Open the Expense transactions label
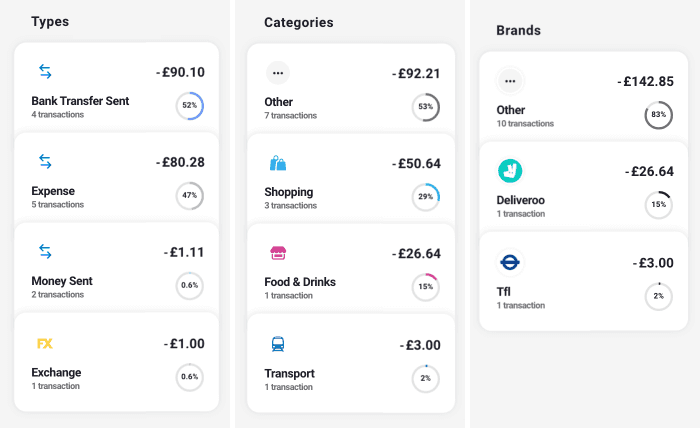 pos(57,205)
